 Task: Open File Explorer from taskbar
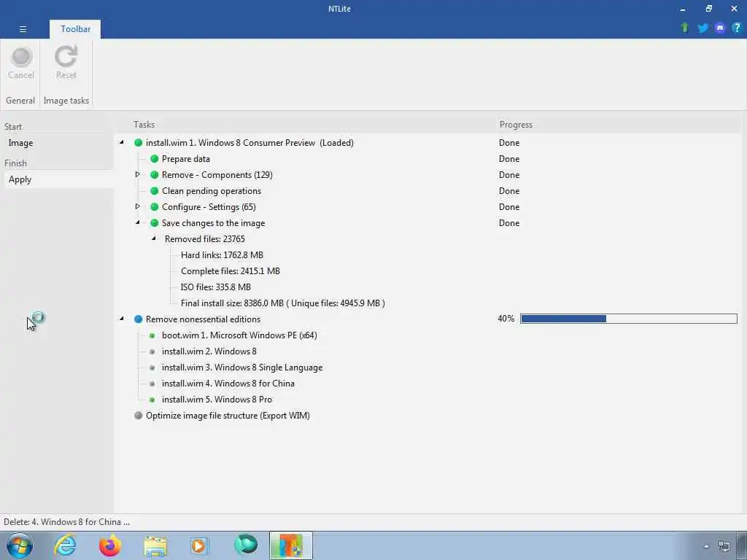pos(155,546)
